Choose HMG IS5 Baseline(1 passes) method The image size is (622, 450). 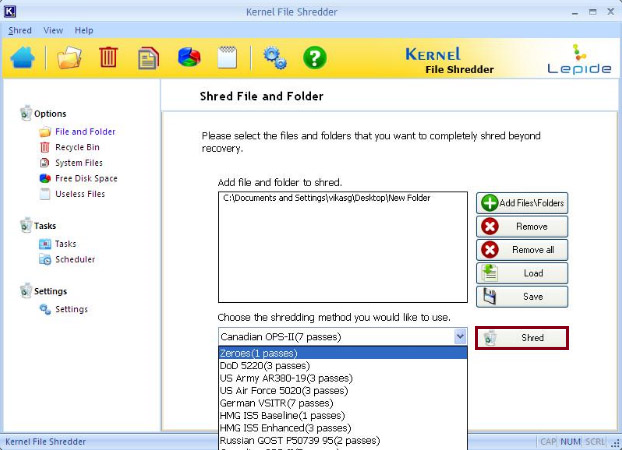tap(343, 415)
